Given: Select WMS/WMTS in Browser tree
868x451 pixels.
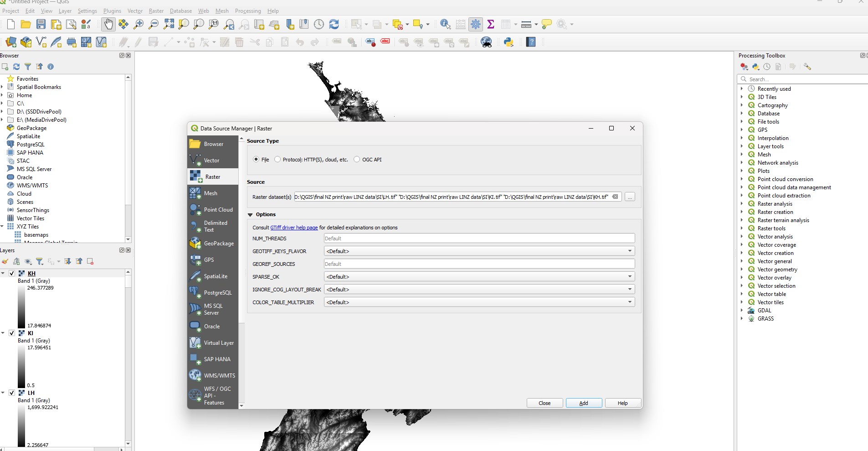Looking at the screenshot, I should pos(32,186).
